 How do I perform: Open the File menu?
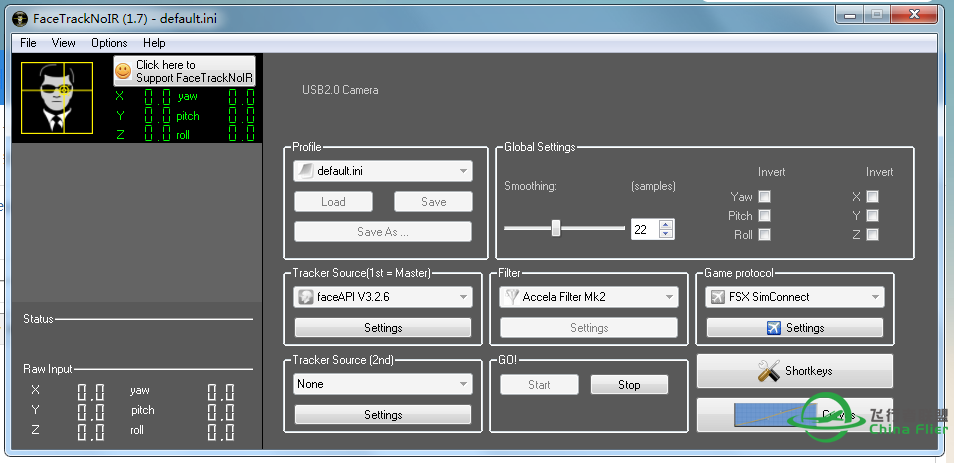(x=28, y=43)
